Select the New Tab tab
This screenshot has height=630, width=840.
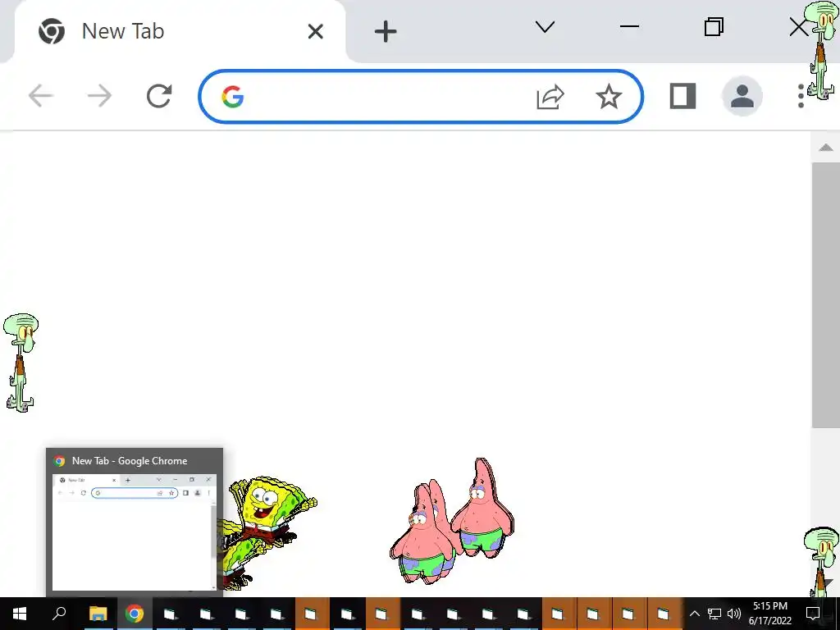coord(180,31)
